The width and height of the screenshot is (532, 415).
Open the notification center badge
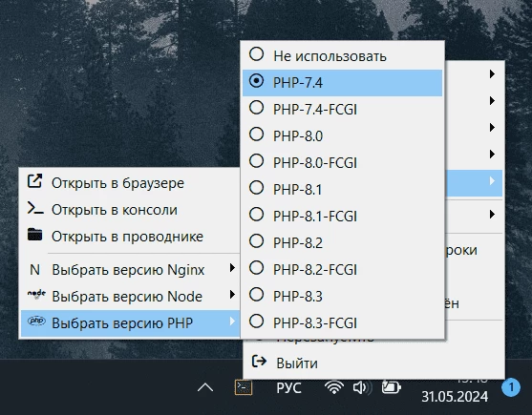(x=511, y=387)
